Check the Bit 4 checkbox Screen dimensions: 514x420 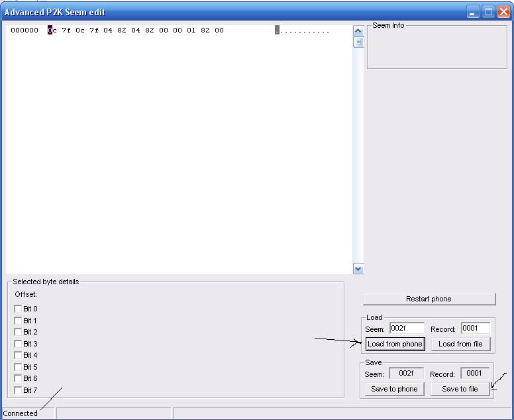click(x=18, y=355)
